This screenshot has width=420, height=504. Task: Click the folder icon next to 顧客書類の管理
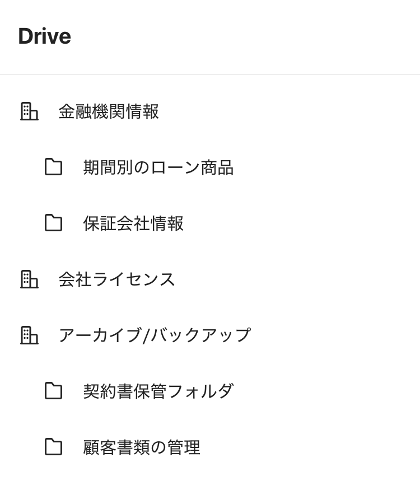53,447
